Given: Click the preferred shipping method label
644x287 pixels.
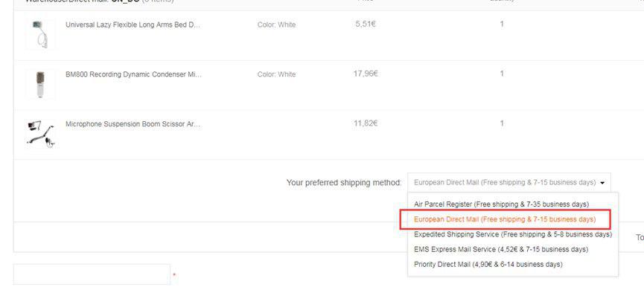Looking at the screenshot, I should 344,183.
